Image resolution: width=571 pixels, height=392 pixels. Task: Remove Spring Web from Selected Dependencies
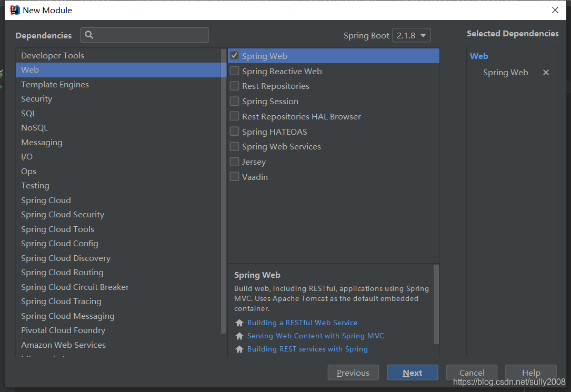[x=546, y=73]
